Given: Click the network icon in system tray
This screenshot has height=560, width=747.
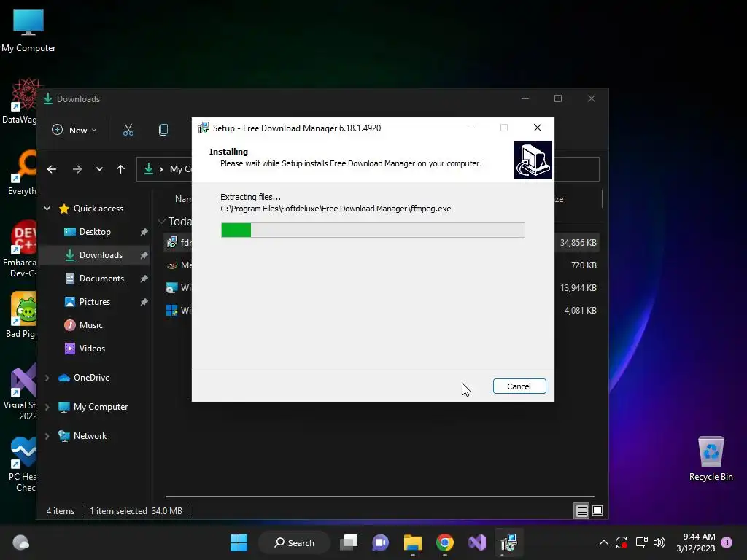Looking at the screenshot, I should pos(641,542).
